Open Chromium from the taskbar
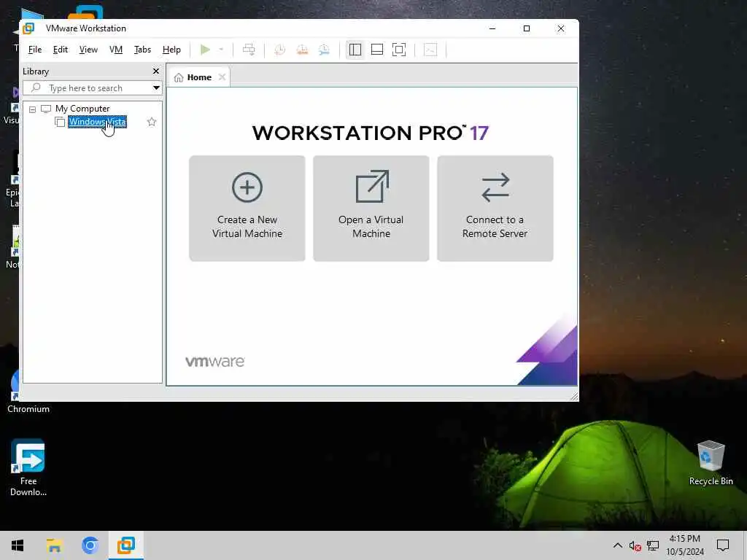 (90, 545)
